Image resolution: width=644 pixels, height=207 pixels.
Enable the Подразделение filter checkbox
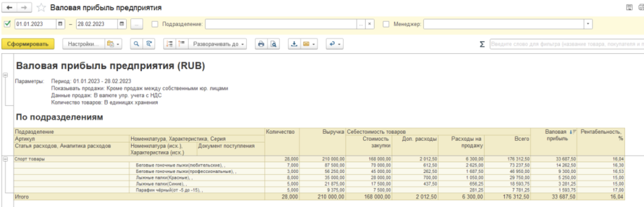pos(154,24)
